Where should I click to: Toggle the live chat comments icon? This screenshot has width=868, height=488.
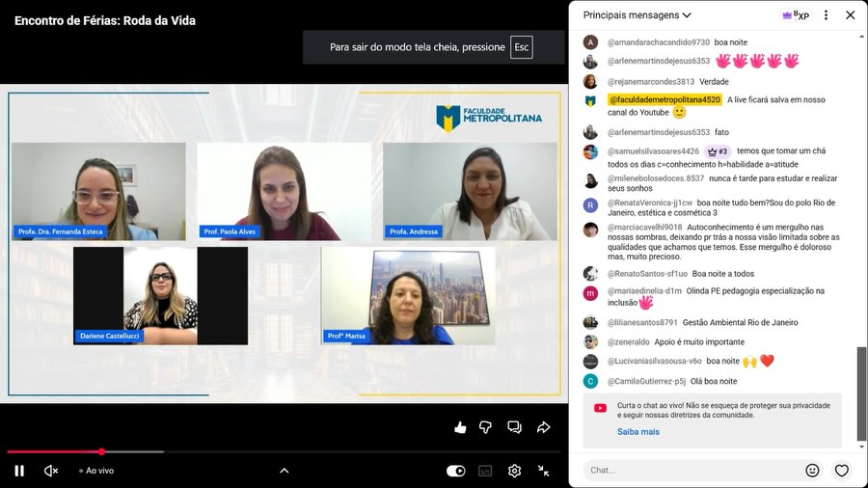(514, 427)
